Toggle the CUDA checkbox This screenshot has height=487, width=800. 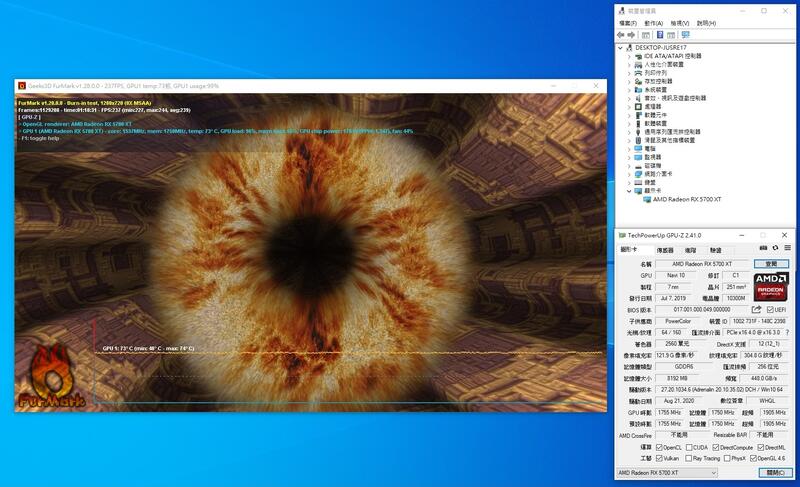689,447
